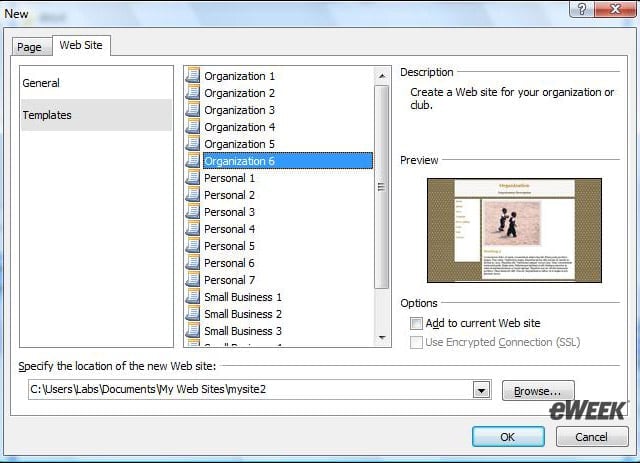Screen dimensions: 640x463
Task: Click template list scrollbar up arrow
Action: (x=382, y=76)
